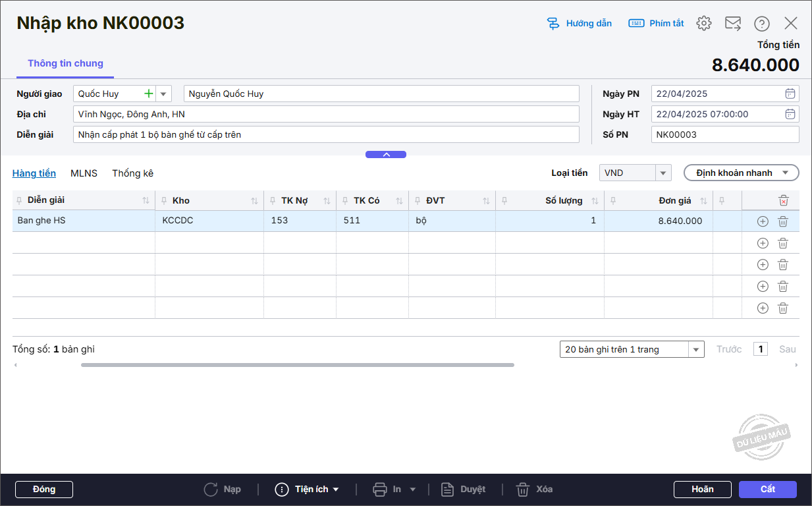Click delete-all icon in table header
The height and width of the screenshot is (506, 812).
click(783, 200)
